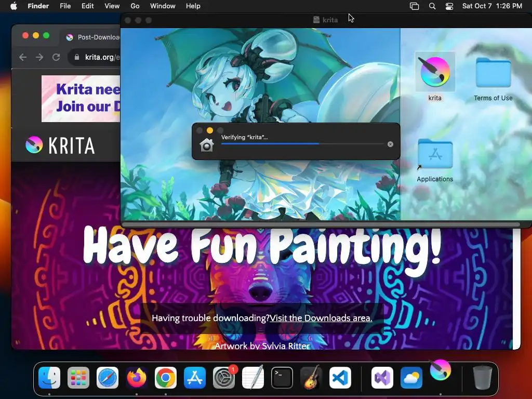Open Terminal from the Dock
Screen dimensions: 532x399
click(282, 378)
